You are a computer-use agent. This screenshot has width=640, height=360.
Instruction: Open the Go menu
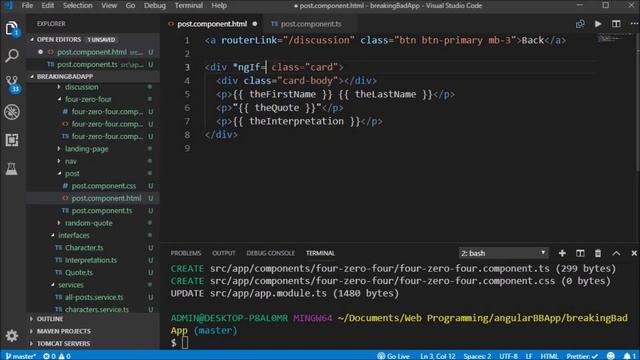[130, 6]
